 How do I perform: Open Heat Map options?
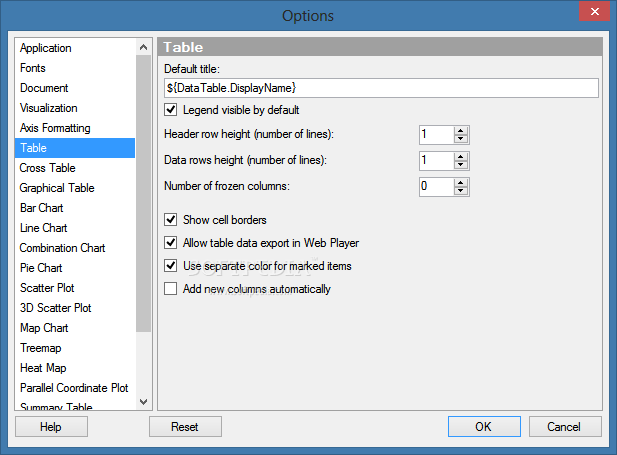coord(75,368)
